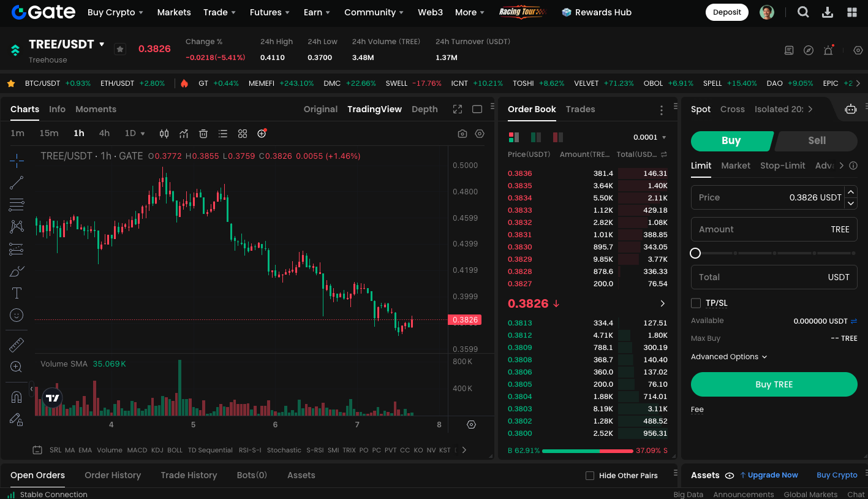868x499 pixels.
Task: Open the notification bell with red dot
Action: click(828, 50)
